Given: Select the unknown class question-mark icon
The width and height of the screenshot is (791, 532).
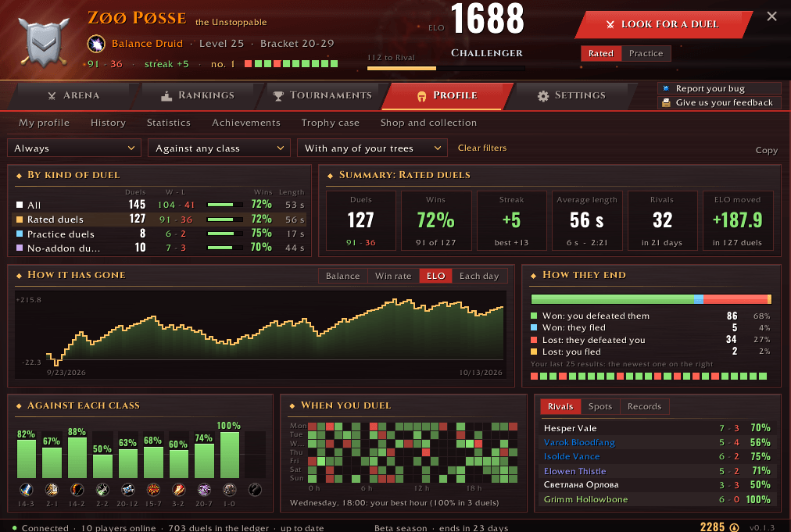Looking at the screenshot, I should [255, 489].
